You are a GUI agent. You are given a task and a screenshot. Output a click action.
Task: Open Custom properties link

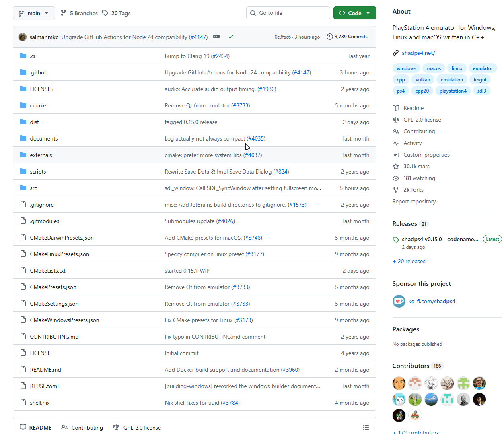[x=426, y=155]
